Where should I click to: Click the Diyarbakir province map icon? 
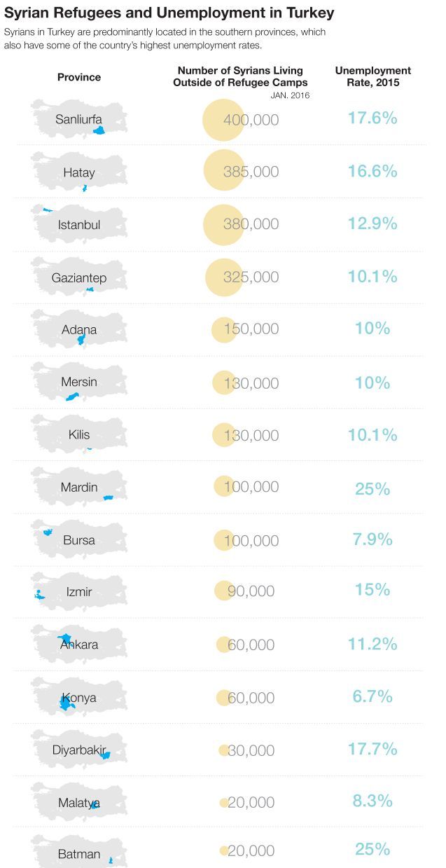[x=79, y=750]
